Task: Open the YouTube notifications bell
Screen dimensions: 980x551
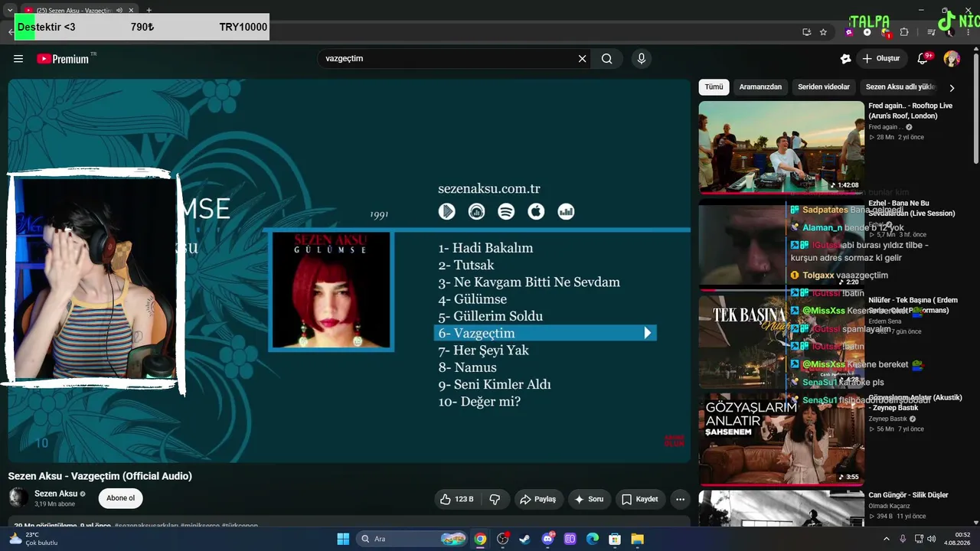Action: coord(923,59)
